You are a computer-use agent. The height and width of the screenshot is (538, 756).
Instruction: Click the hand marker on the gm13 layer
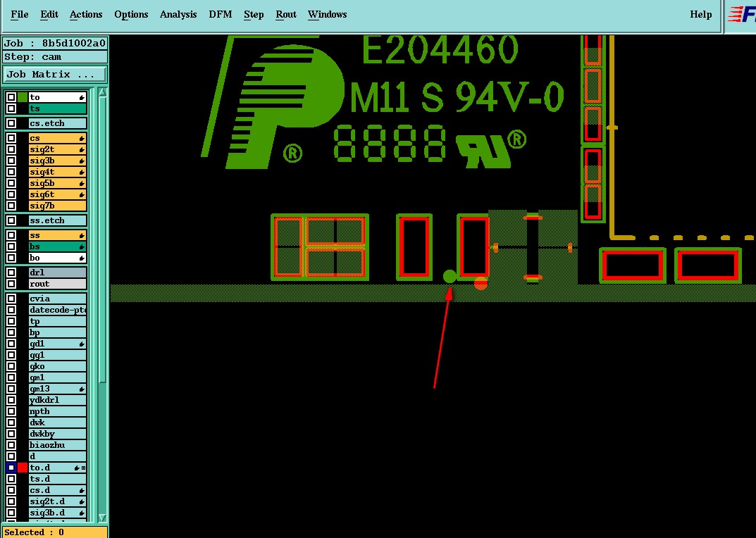point(82,389)
